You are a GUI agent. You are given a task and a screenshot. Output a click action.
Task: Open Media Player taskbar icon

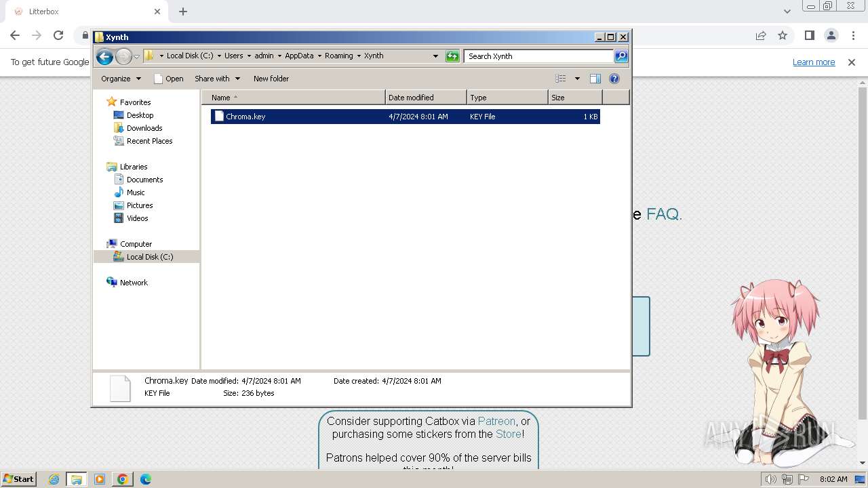100,479
